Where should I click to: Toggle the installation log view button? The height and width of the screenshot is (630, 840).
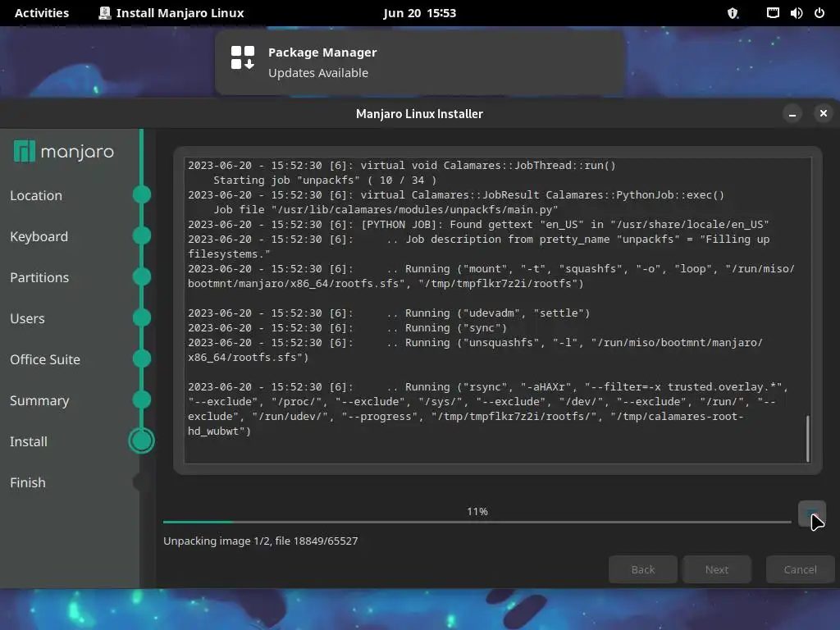coord(811,514)
